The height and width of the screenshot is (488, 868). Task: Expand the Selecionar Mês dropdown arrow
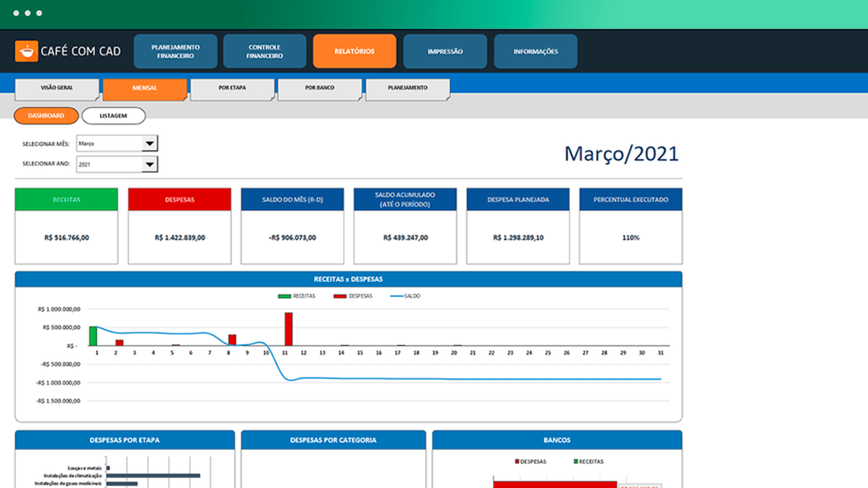click(x=149, y=144)
